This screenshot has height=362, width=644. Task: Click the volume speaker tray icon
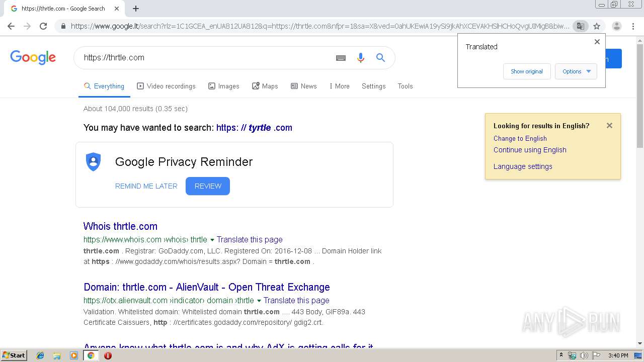click(584, 355)
